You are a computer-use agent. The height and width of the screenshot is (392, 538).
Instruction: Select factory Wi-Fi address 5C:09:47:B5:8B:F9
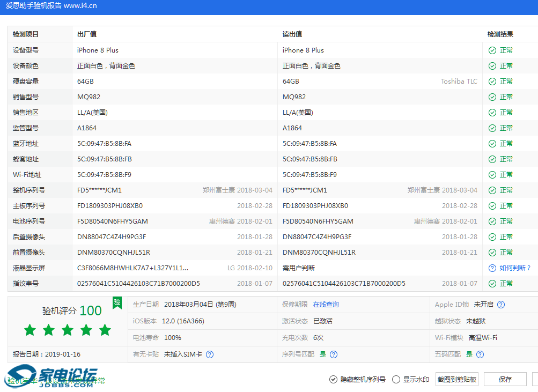click(x=104, y=175)
